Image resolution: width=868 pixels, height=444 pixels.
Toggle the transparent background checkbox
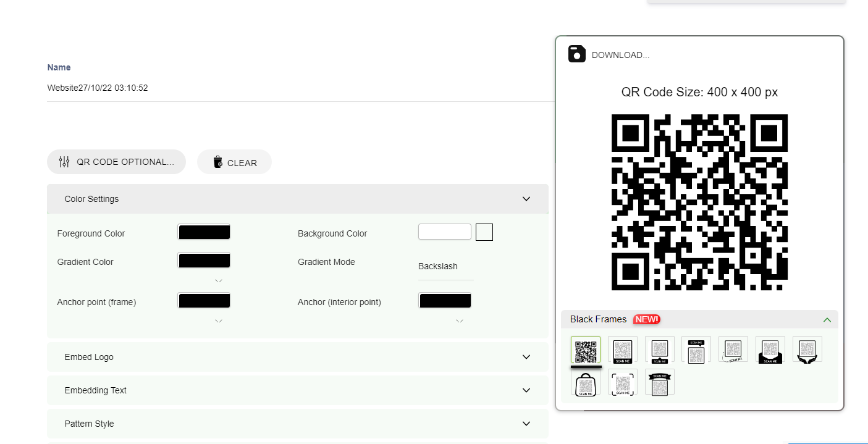coord(484,232)
